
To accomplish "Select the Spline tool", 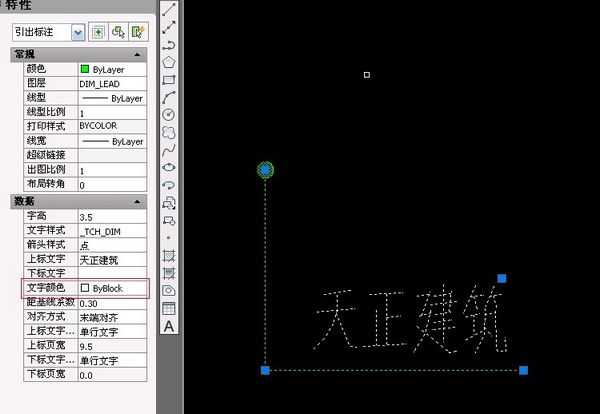I will tap(169, 150).
